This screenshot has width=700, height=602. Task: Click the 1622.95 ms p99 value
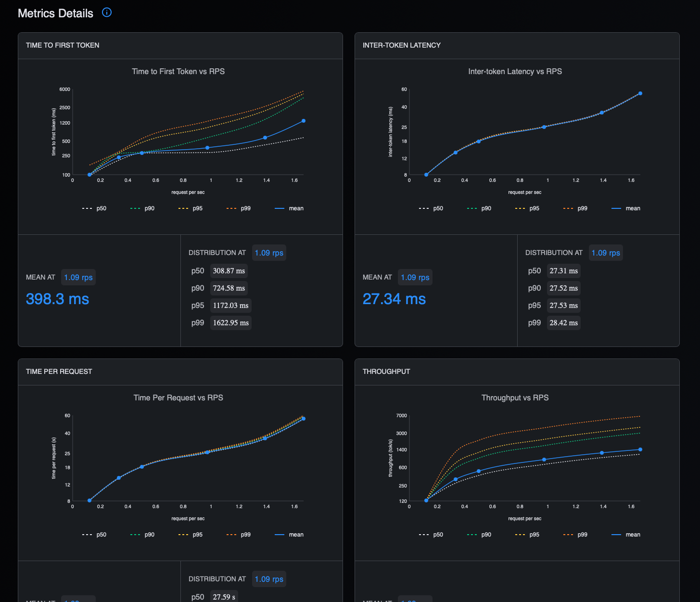(231, 323)
